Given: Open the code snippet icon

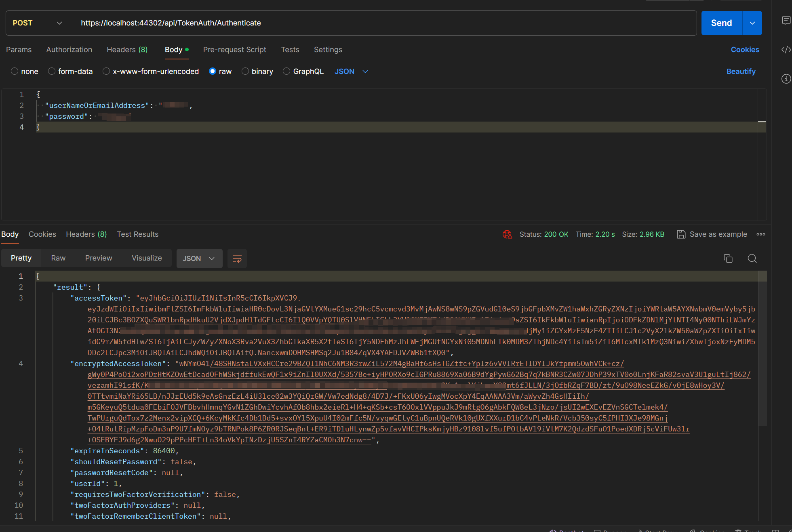Looking at the screenshot, I should click(x=786, y=50).
